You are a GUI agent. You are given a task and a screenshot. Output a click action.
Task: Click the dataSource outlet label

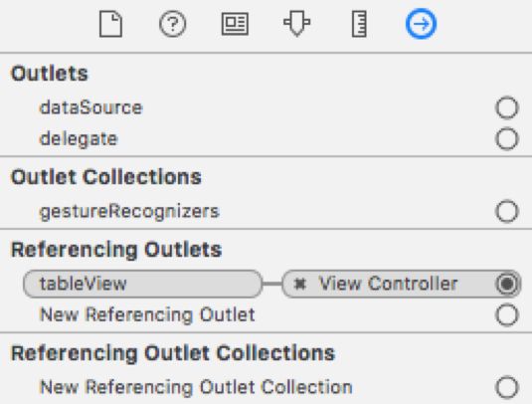point(90,107)
